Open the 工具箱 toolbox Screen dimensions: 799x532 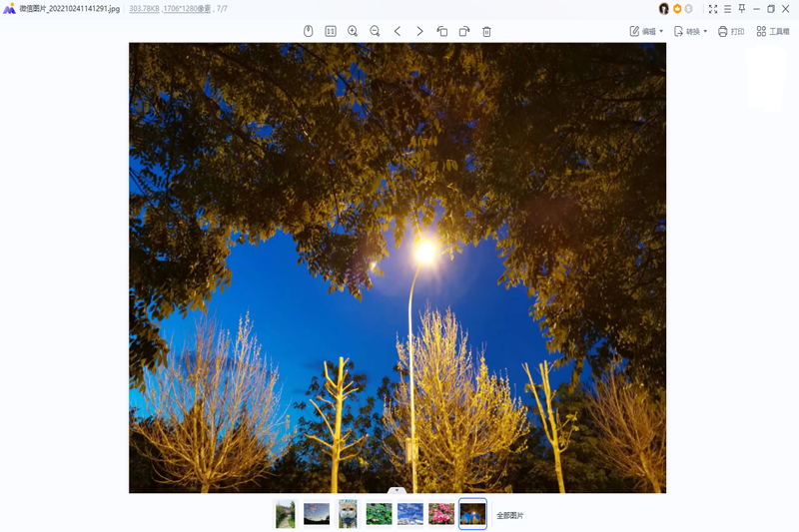[773, 31]
